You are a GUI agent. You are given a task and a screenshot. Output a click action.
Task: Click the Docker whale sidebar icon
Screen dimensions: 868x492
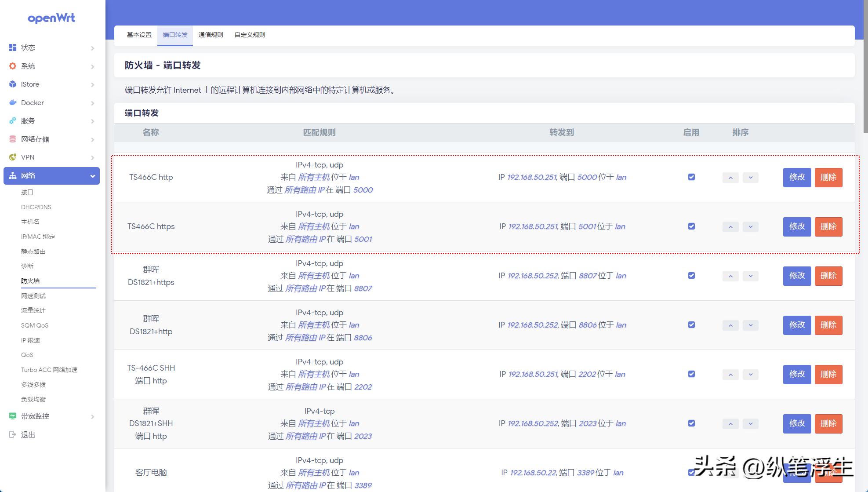(x=12, y=102)
